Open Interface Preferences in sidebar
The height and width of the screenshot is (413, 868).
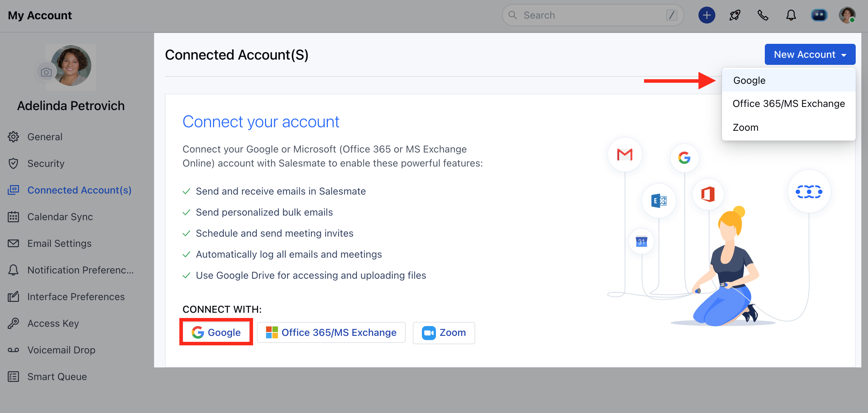pos(76,297)
